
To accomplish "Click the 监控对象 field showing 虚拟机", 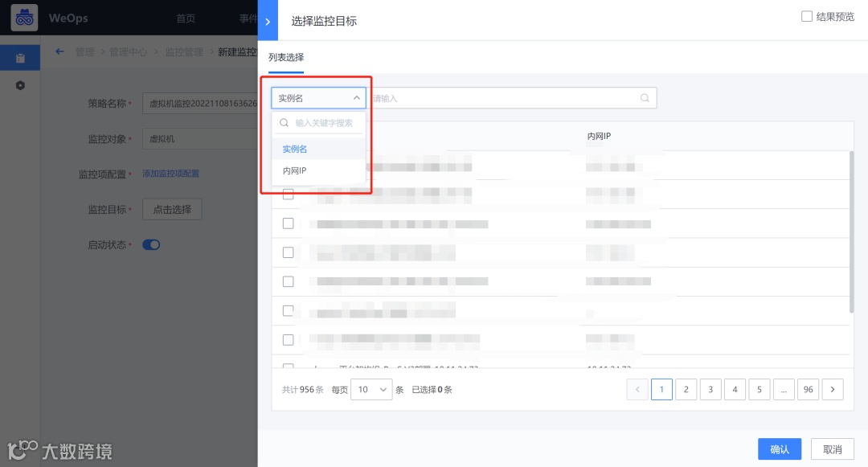I will pyautogui.click(x=200, y=139).
